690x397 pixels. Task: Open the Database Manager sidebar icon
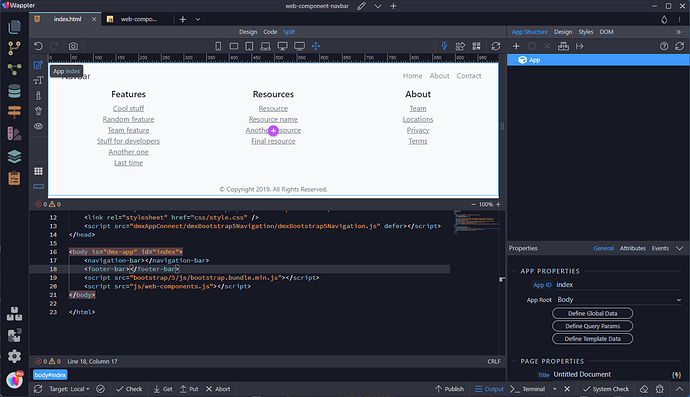14,91
